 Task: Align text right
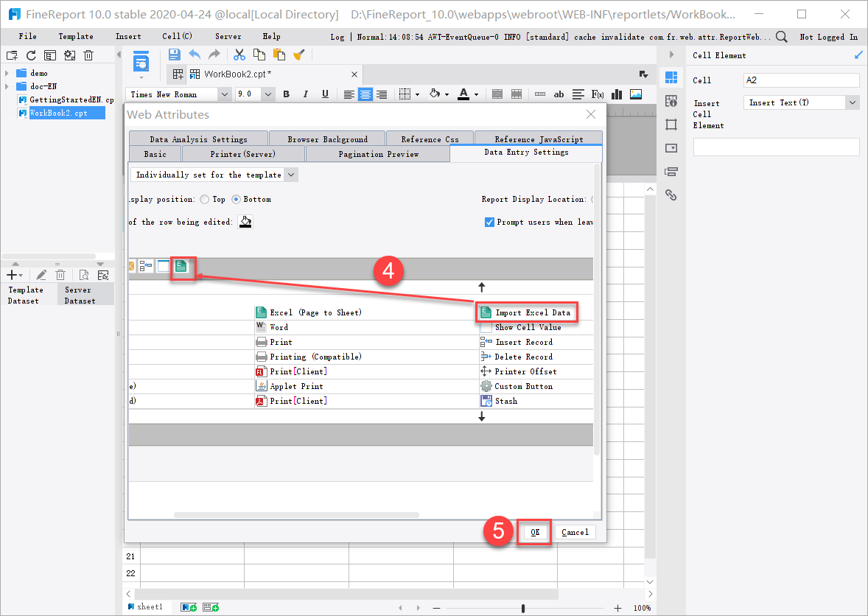[382, 94]
